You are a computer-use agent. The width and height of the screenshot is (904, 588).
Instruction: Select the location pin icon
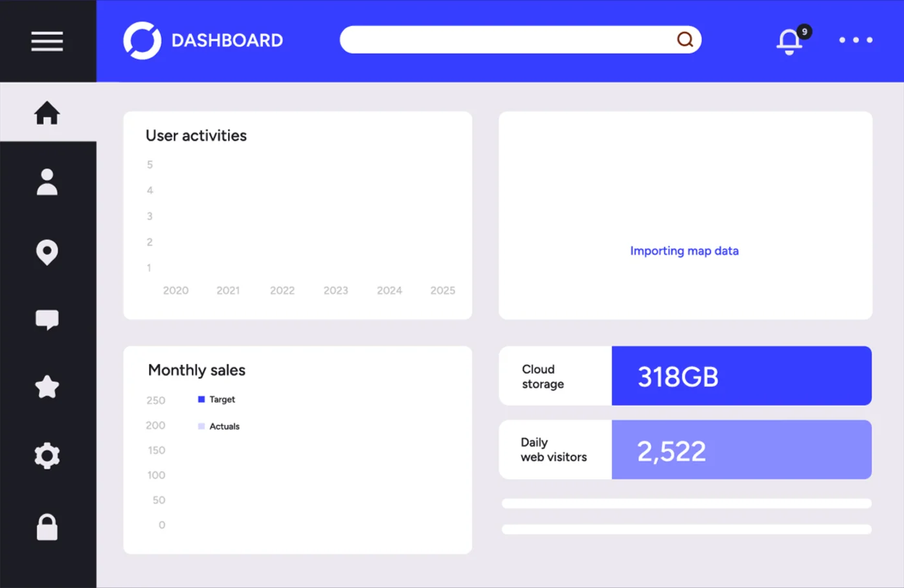click(x=47, y=252)
